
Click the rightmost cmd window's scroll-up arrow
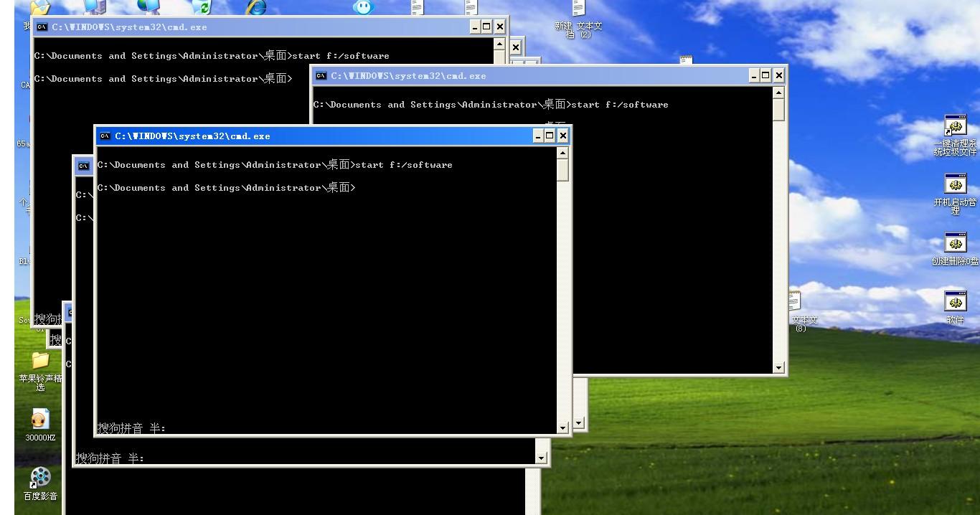click(x=778, y=93)
